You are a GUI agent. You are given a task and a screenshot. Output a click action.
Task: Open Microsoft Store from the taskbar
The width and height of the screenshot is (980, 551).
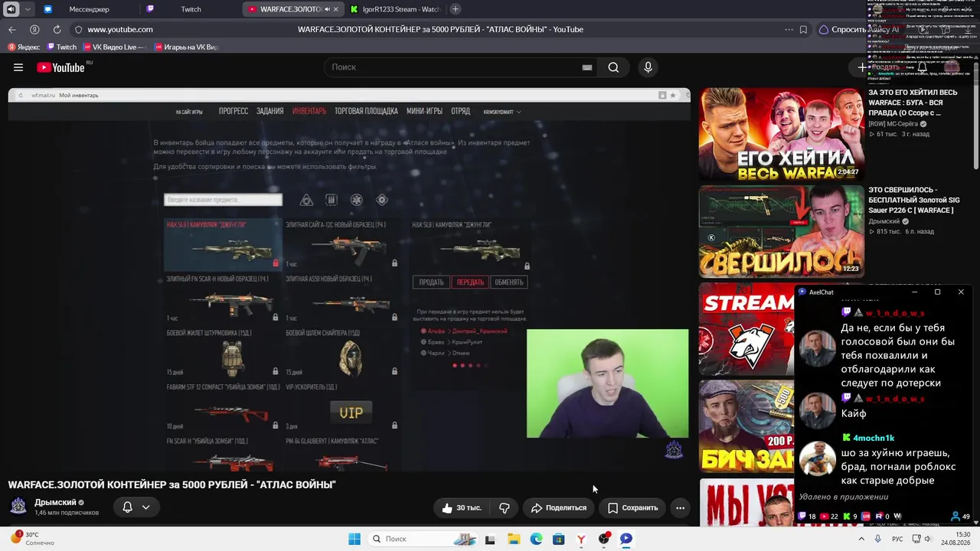[558, 539]
